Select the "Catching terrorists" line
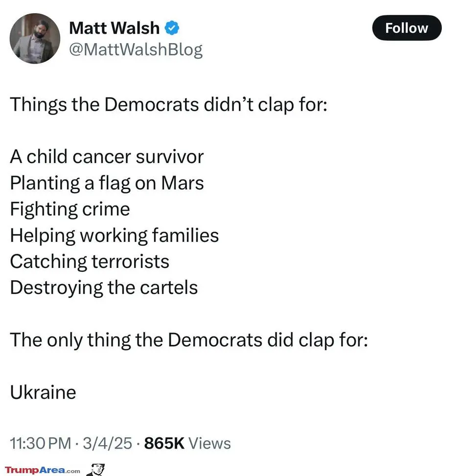The height and width of the screenshot is (476, 460). [x=90, y=261]
